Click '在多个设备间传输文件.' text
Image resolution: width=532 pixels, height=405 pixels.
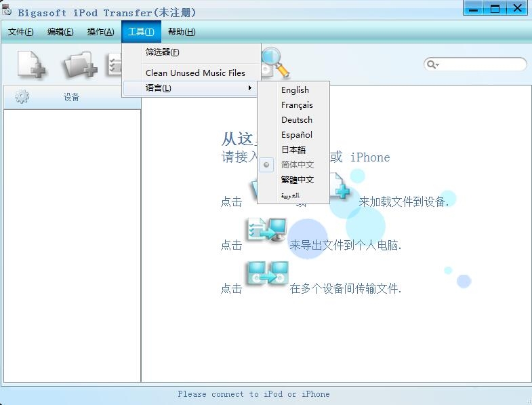(x=345, y=288)
